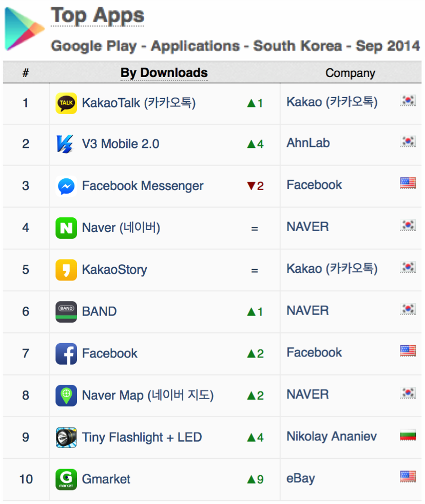
Task: Click the Facebook Messenger app icon
Action: tap(66, 186)
